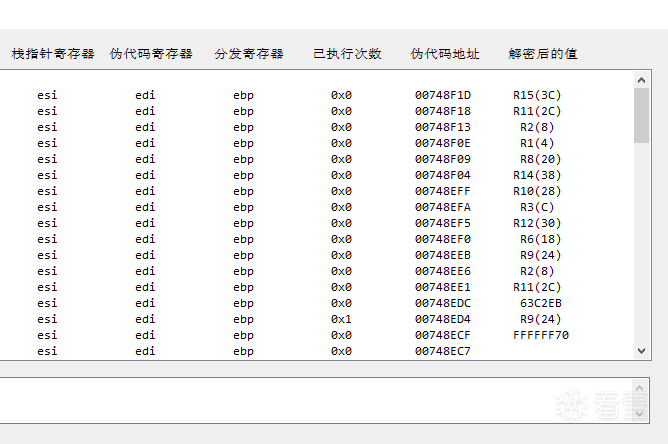Image resolution: width=668 pixels, height=444 pixels.
Task: Select address 00748EFF
Action: tap(443, 191)
